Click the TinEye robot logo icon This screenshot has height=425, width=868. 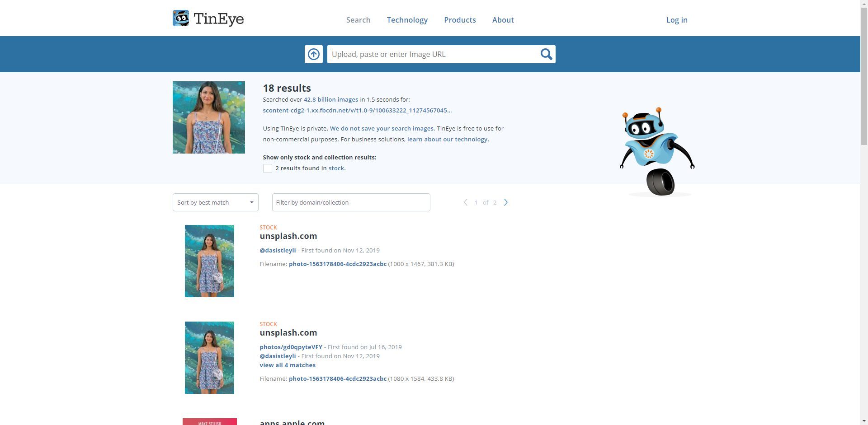181,19
